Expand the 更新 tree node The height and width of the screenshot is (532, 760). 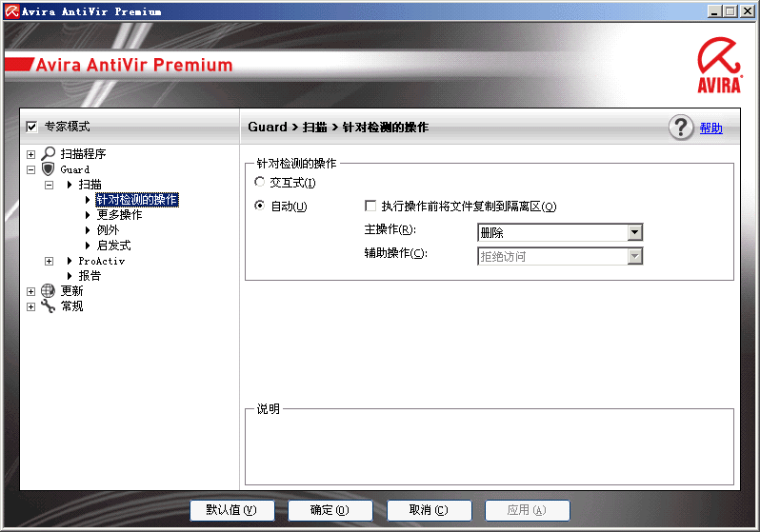[x=31, y=291]
